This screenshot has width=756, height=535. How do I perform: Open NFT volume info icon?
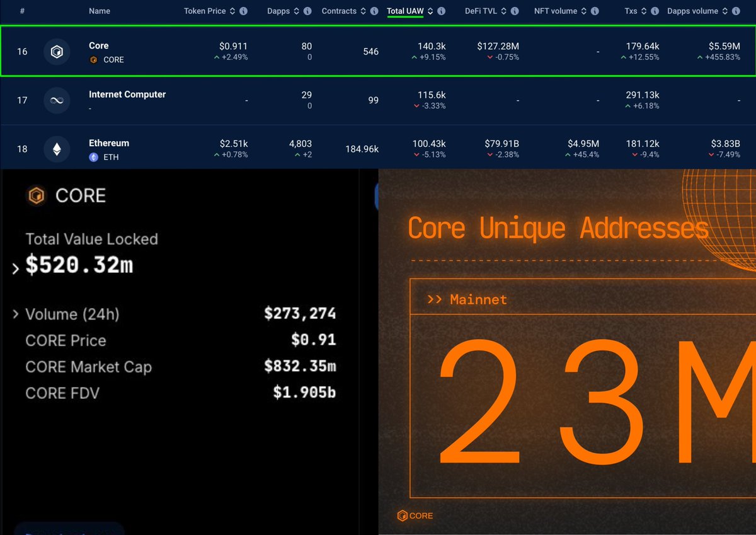[595, 11]
